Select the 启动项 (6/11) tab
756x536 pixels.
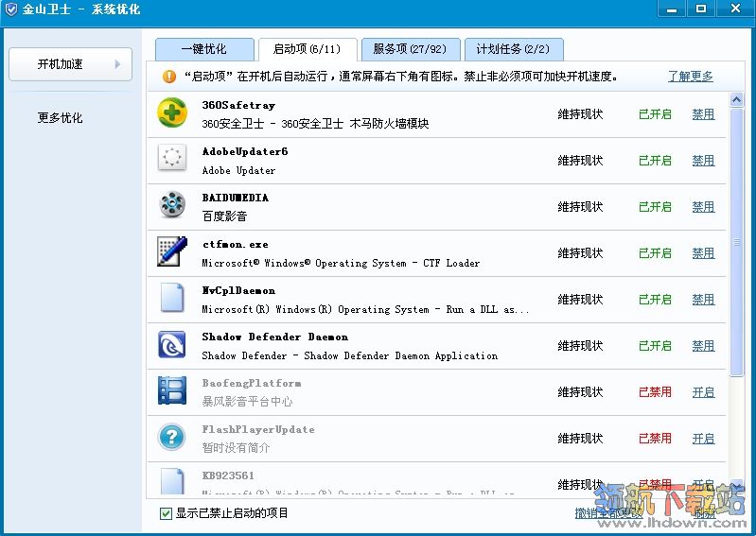point(308,49)
